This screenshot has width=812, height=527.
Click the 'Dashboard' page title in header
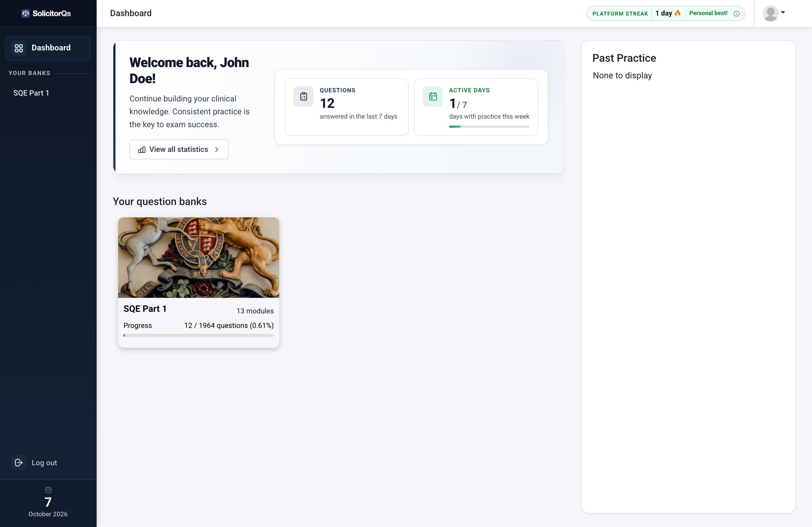point(131,13)
